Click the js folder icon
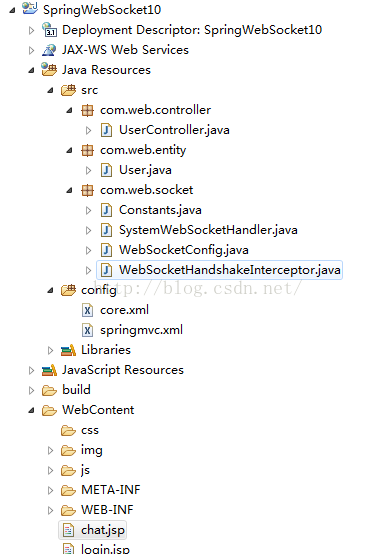This screenshot has width=376, height=554. click(x=68, y=470)
